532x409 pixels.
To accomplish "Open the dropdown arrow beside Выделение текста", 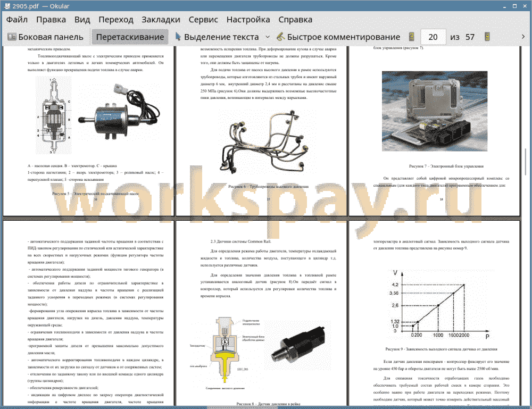I will [268, 37].
